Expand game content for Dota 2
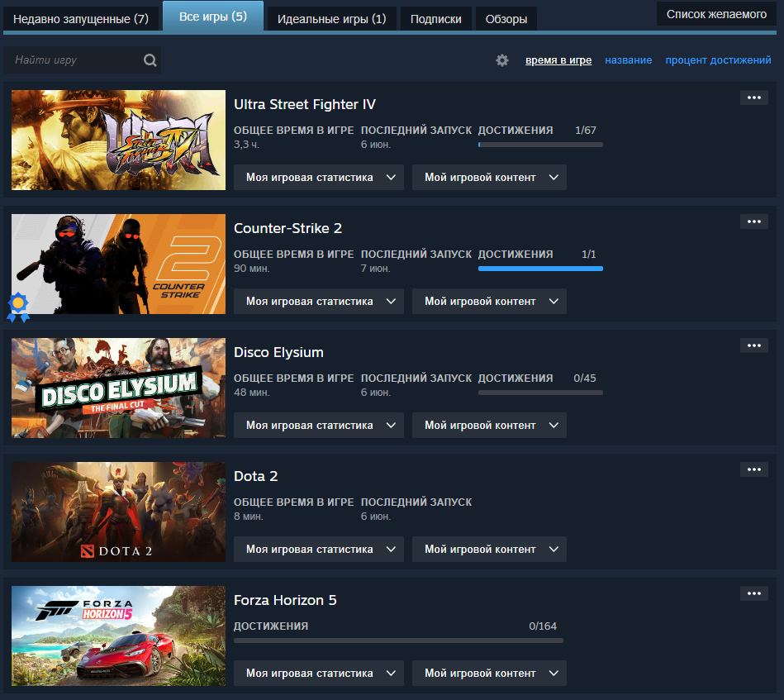The image size is (784, 700). coord(489,550)
